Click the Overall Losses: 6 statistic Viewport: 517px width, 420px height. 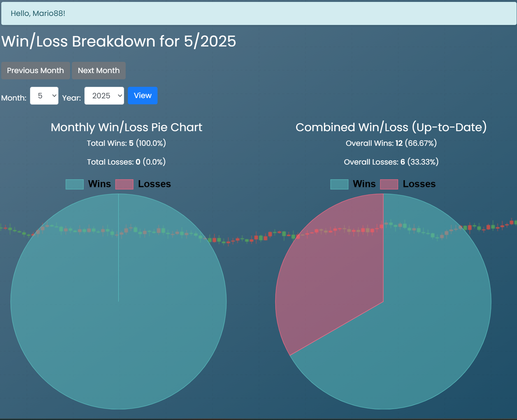(x=391, y=162)
